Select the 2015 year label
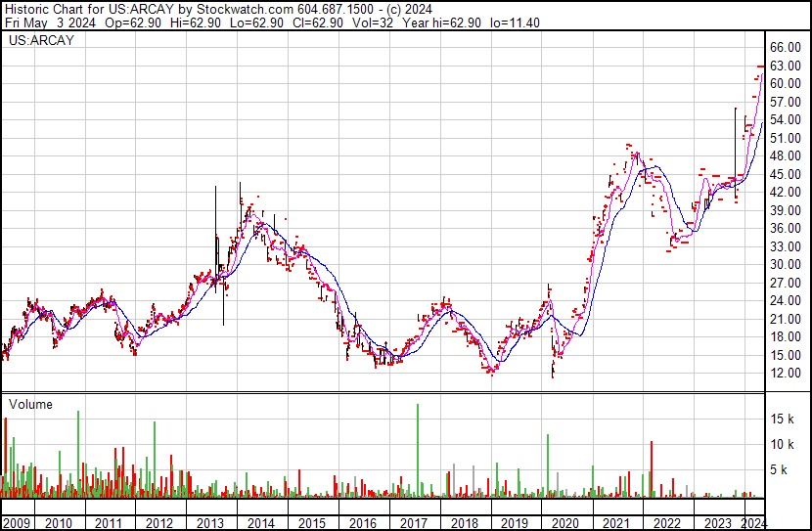This screenshot has height=531, width=812. click(x=311, y=523)
